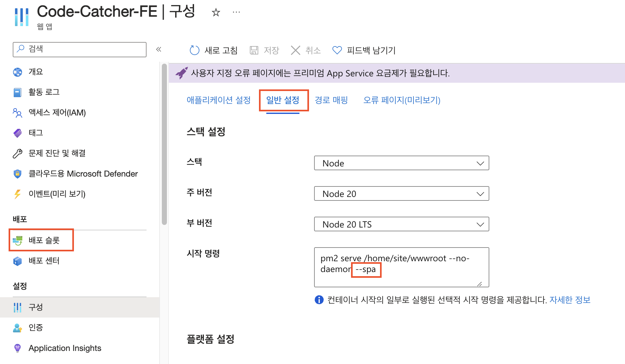Click the Microsoft Defender shield icon
Image resolution: width=625 pixels, height=364 pixels.
click(18, 174)
